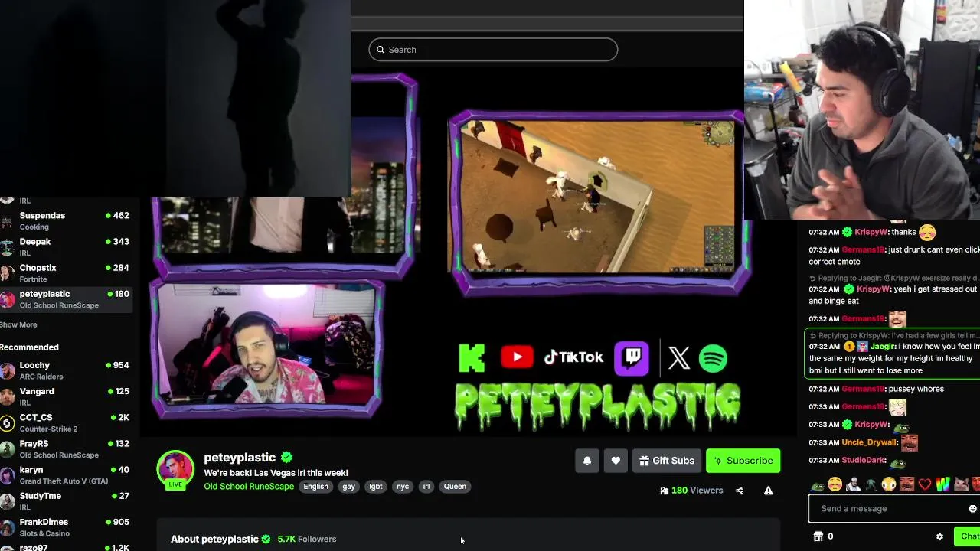Select the peteyplastic sidebar entry
Viewport: 980px width, 551px height.
[66, 299]
